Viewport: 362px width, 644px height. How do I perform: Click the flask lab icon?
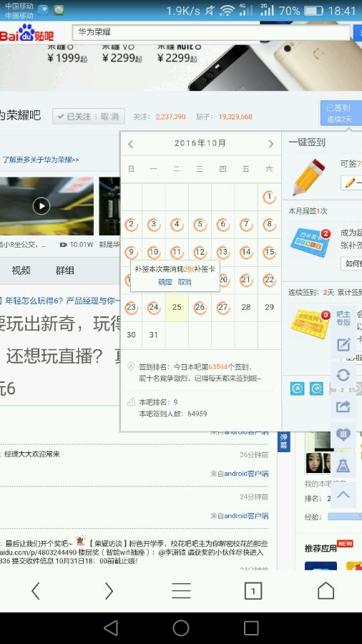pos(343,465)
